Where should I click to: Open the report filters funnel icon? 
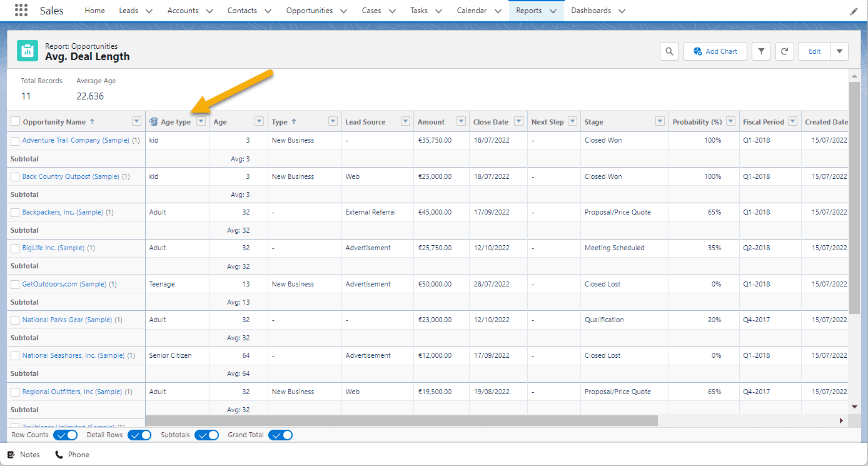click(x=760, y=51)
